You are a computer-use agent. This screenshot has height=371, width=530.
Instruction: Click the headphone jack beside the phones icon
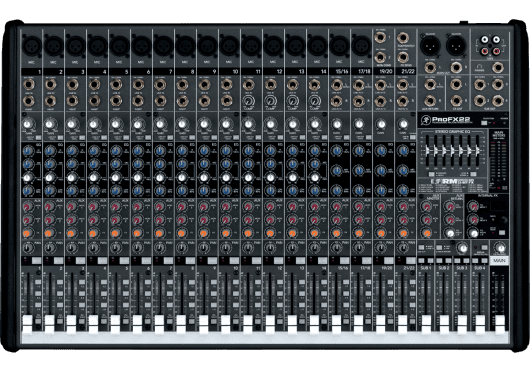pos(498,68)
